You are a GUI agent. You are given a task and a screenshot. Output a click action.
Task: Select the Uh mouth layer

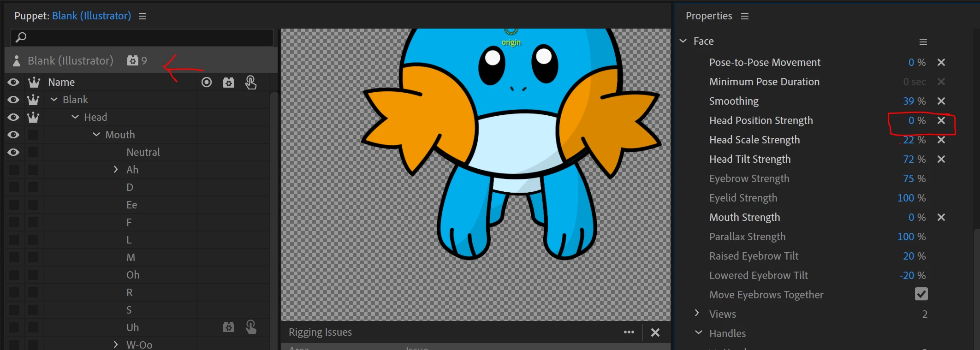coord(132,327)
